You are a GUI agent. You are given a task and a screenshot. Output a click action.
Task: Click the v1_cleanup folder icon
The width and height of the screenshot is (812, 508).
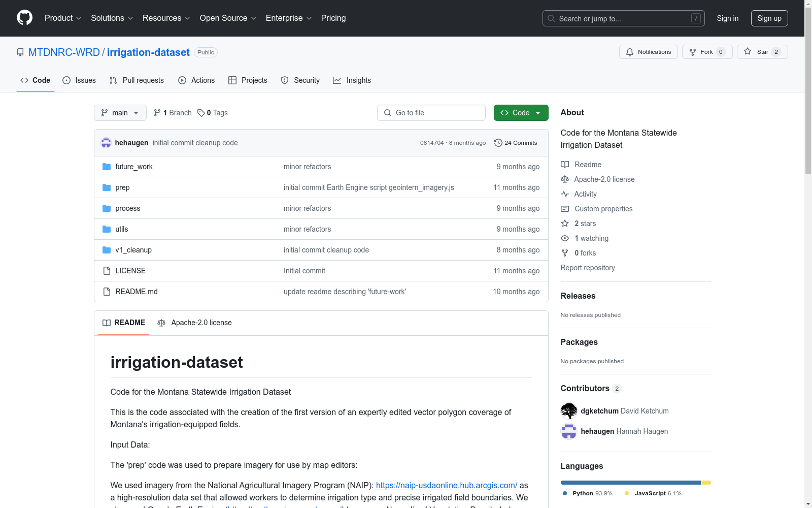click(x=107, y=250)
